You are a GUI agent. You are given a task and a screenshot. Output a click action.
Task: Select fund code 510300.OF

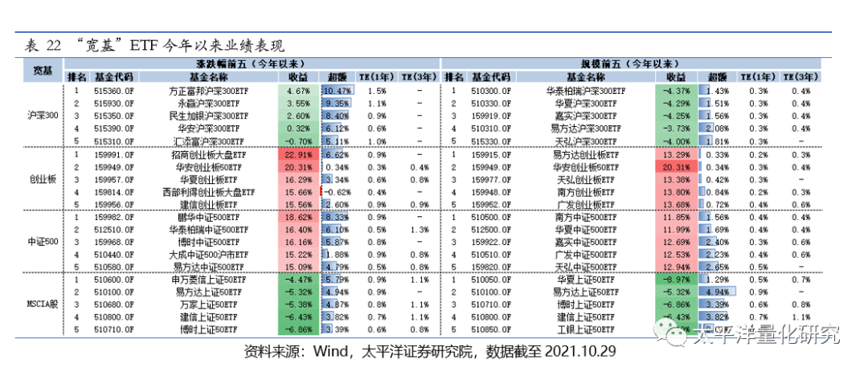[490, 91]
